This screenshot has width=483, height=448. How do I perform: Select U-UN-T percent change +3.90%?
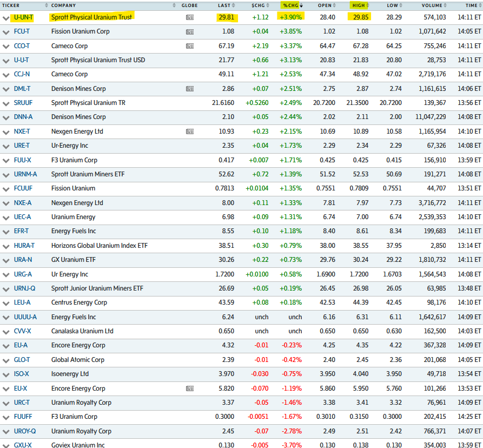point(291,17)
